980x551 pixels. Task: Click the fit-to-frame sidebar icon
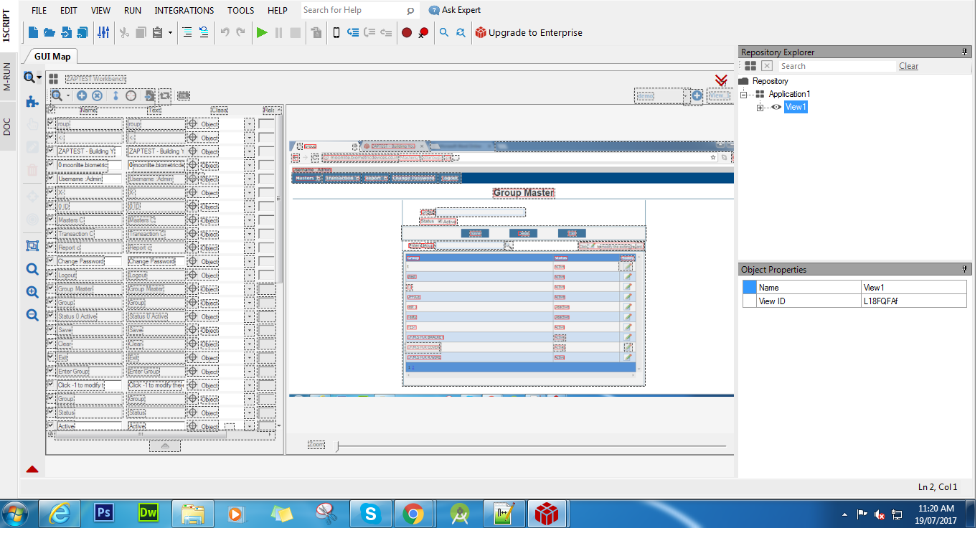pos(32,245)
